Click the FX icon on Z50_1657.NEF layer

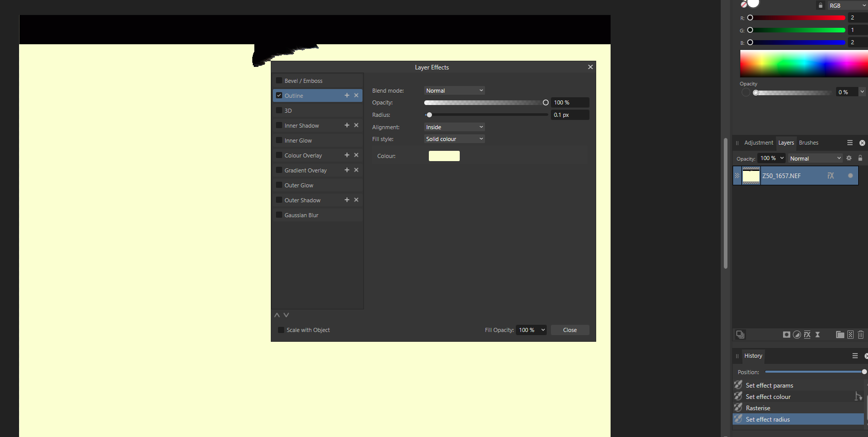click(830, 176)
